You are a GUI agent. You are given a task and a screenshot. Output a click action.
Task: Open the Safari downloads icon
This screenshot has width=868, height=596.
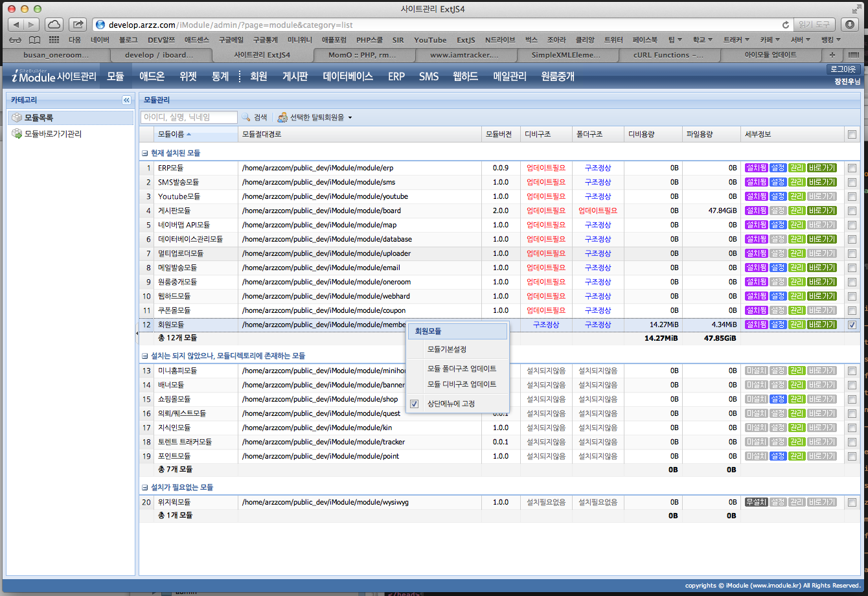point(850,25)
